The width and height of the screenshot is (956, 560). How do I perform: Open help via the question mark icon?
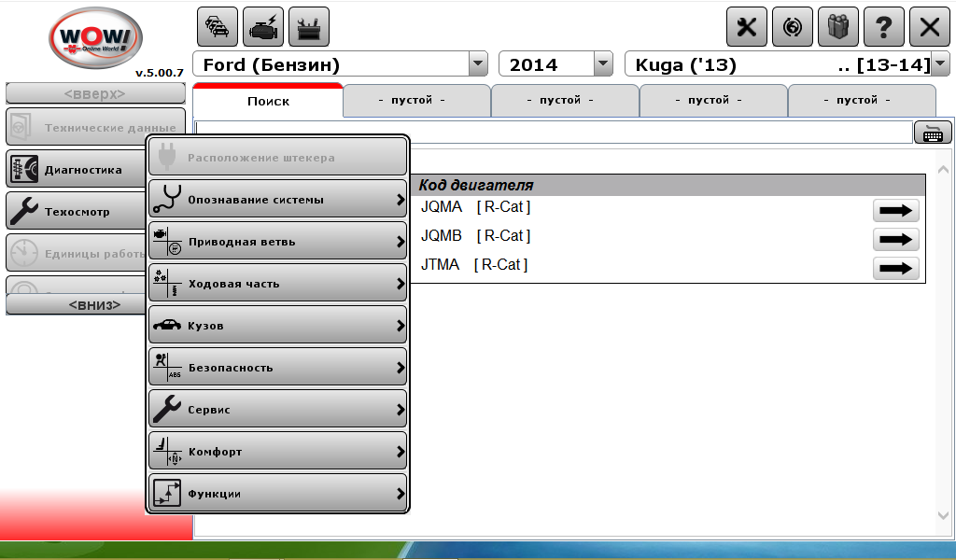point(884,27)
